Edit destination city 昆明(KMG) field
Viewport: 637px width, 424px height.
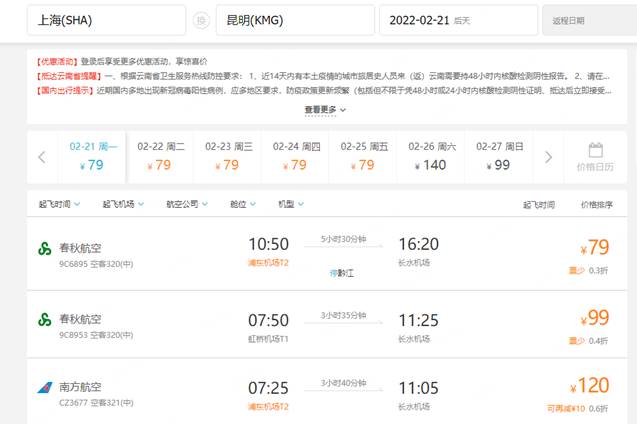tap(295, 20)
